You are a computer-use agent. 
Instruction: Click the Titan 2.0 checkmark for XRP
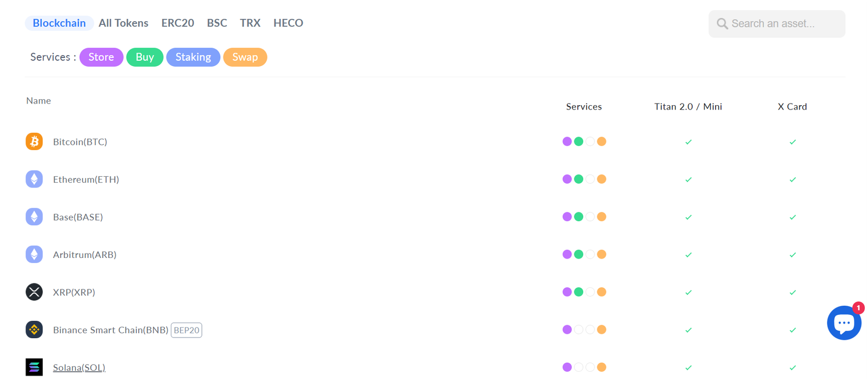688,292
